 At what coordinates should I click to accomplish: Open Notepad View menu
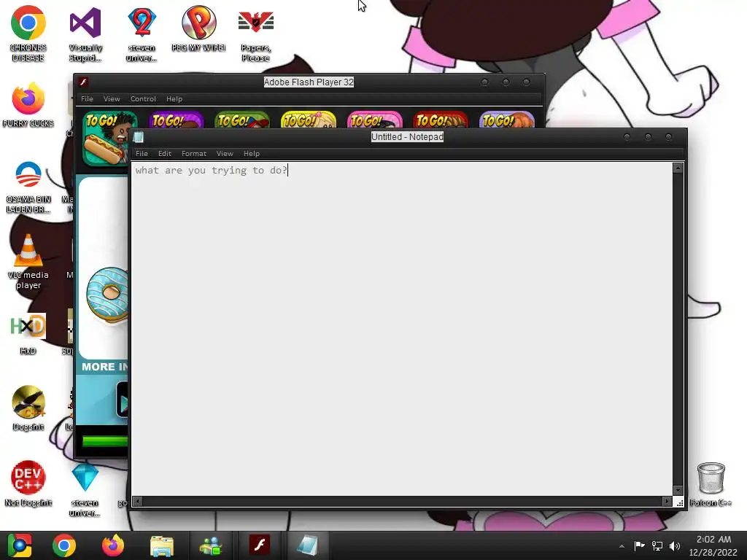tap(225, 153)
